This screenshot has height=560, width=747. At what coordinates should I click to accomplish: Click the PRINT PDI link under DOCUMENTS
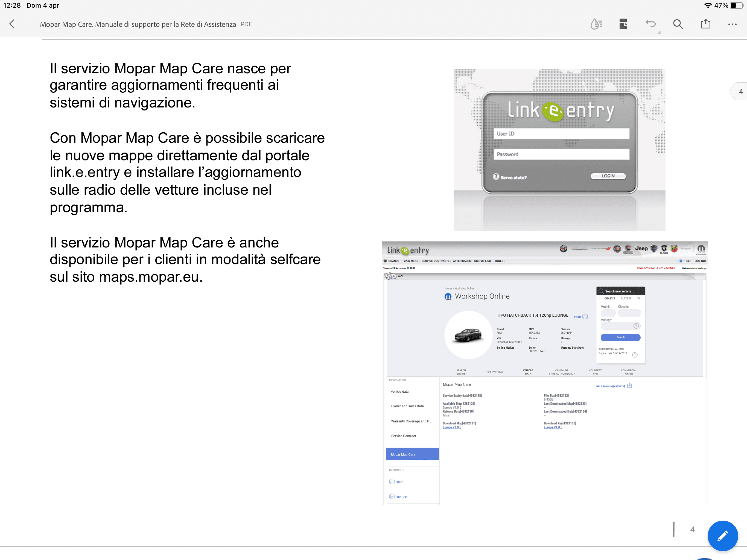pyautogui.click(x=398, y=496)
